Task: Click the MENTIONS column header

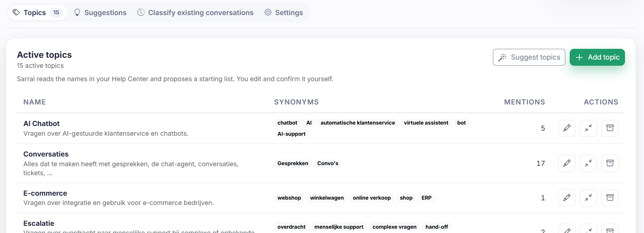Action: point(524,102)
